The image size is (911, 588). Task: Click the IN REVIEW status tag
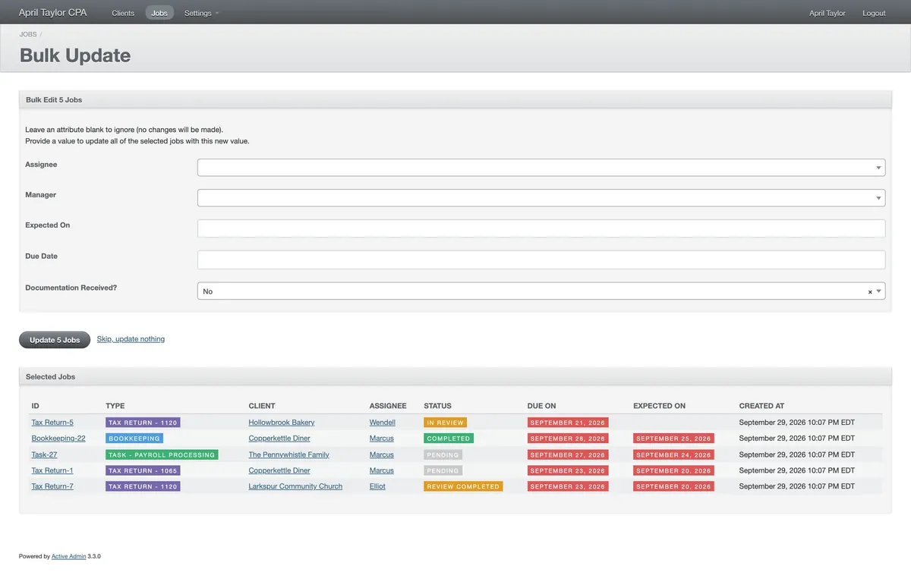coord(445,423)
